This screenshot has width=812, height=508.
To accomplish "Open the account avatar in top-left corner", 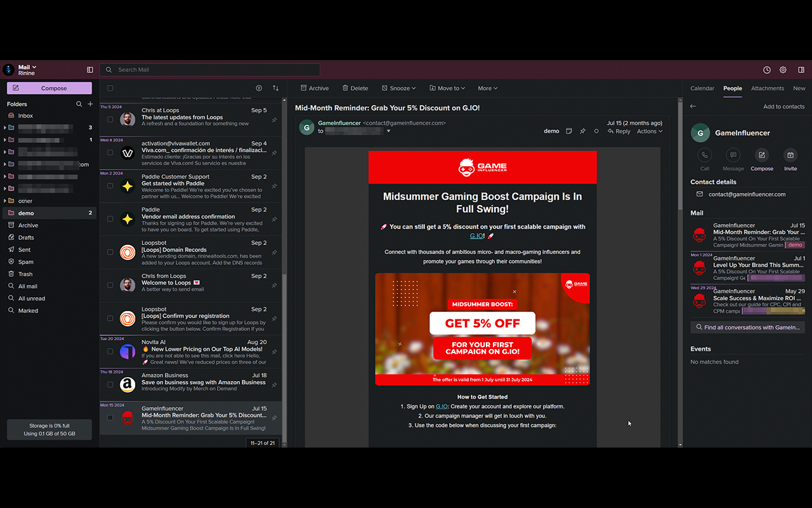I will point(8,70).
